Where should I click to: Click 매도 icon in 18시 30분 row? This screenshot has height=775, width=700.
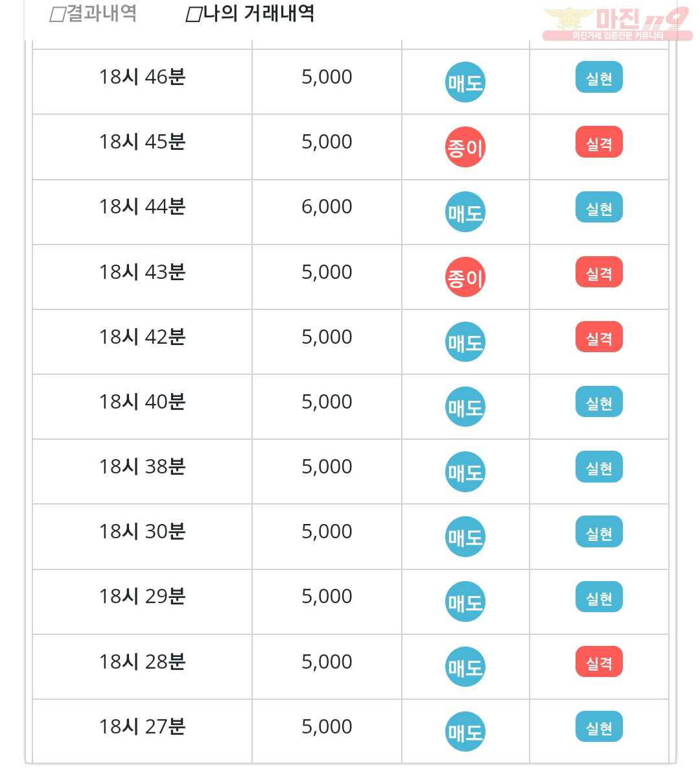(465, 537)
